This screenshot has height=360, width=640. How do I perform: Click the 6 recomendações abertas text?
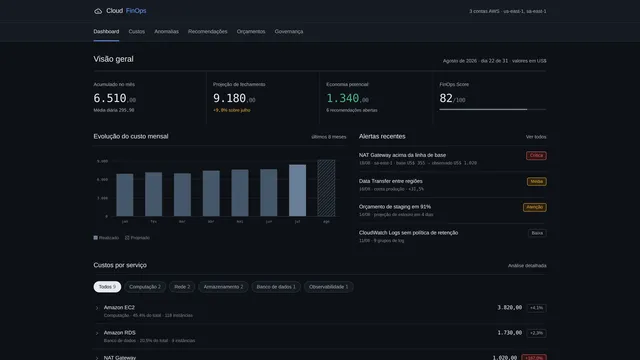[x=352, y=110]
